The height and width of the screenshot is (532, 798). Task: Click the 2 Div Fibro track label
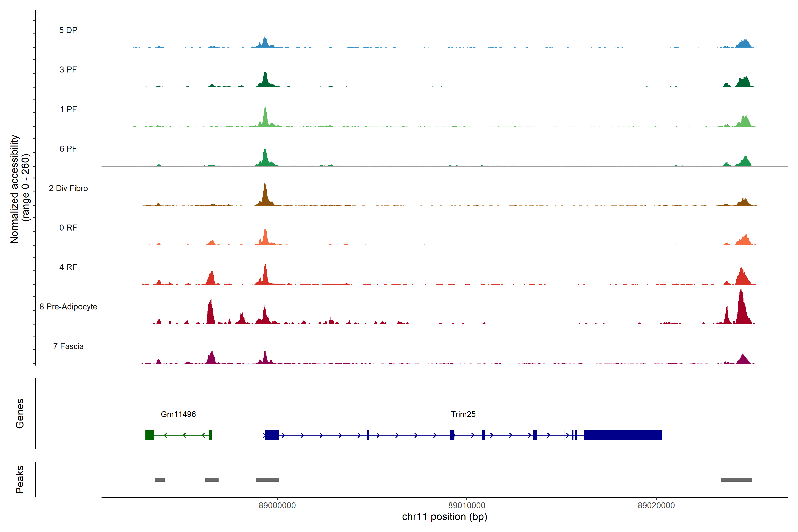point(68,188)
